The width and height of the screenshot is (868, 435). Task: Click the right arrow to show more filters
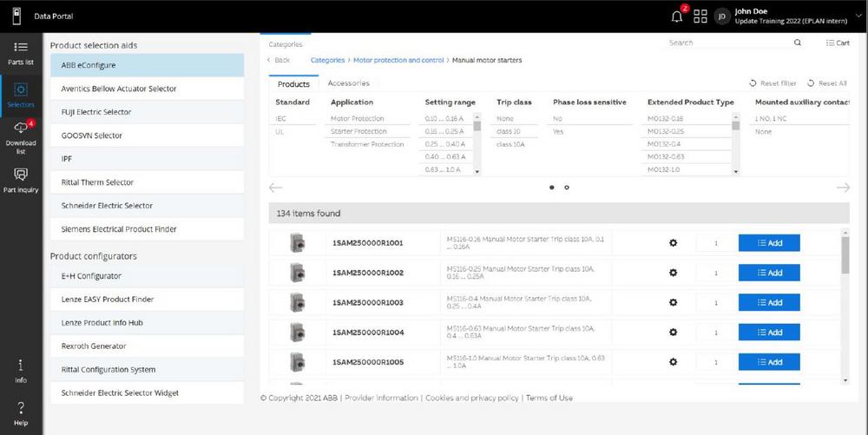[842, 188]
